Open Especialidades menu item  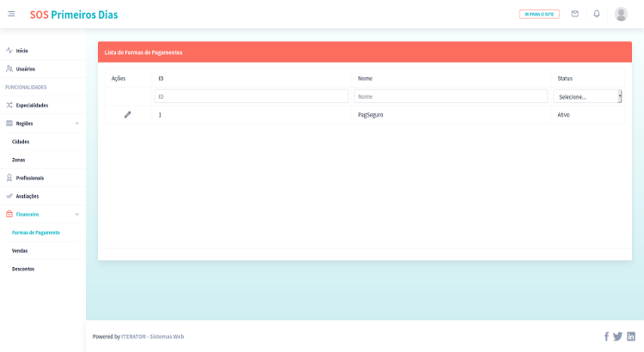click(x=32, y=105)
